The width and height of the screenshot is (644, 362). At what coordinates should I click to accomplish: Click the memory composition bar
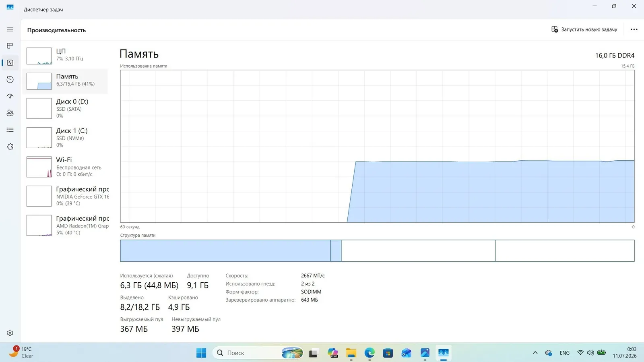[x=377, y=250]
